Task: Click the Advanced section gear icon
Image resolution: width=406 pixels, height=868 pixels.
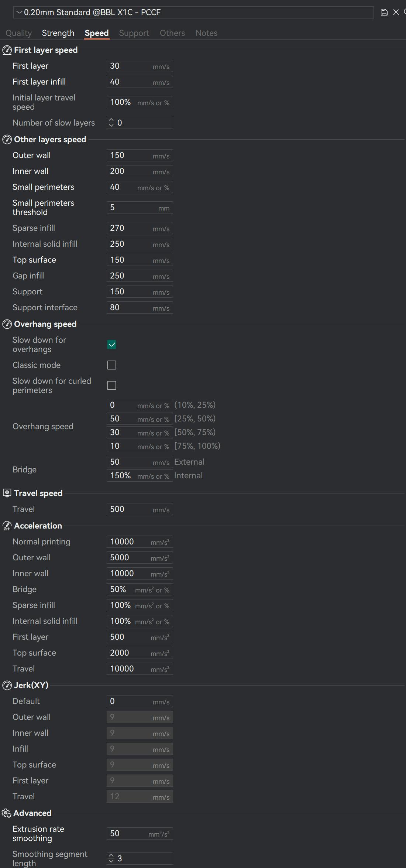Action: click(x=6, y=813)
